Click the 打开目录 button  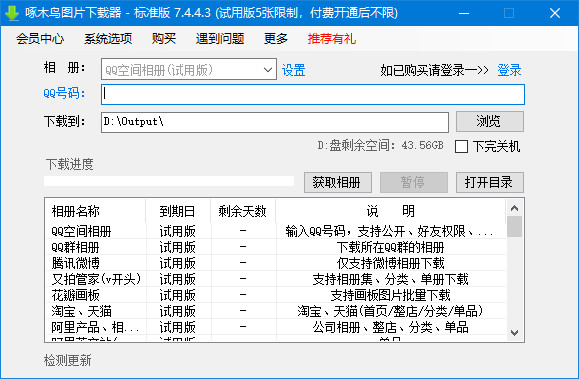click(x=490, y=182)
